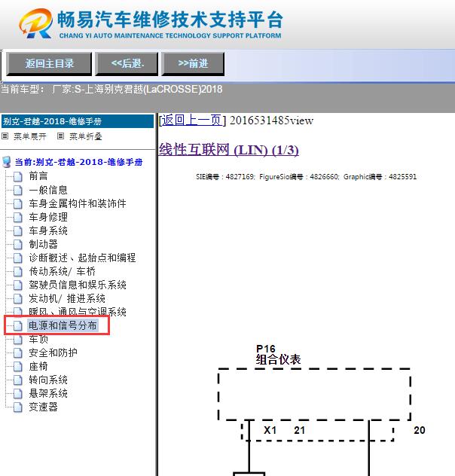The image size is (455, 476).
Task: Open the 悬架系统 section
Action: [48, 393]
